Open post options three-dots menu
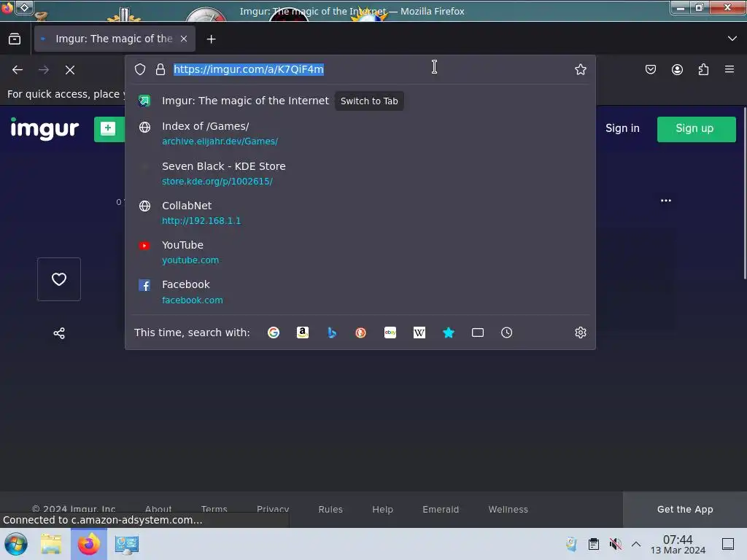The height and width of the screenshot is (560, 747). coord(665,201)
